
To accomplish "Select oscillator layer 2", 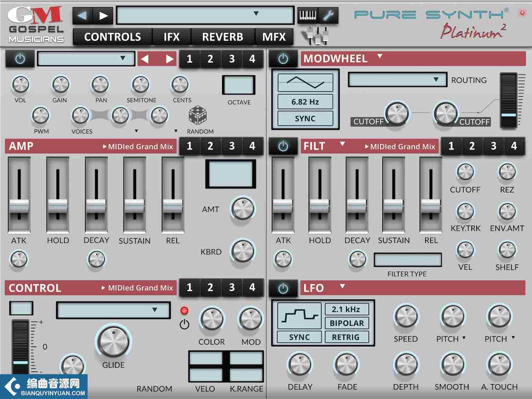I will pos(211,59).
